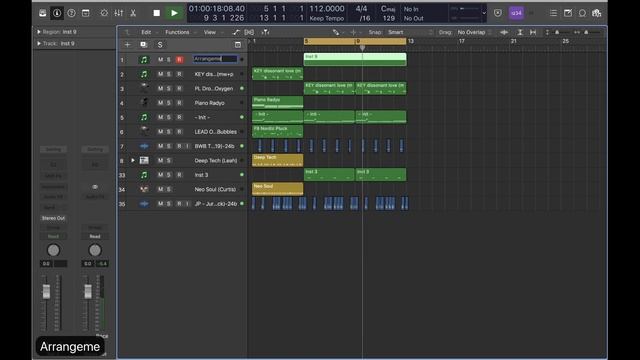
Task: Open the Toolbar display icon
Action: [x=86, y=13]
